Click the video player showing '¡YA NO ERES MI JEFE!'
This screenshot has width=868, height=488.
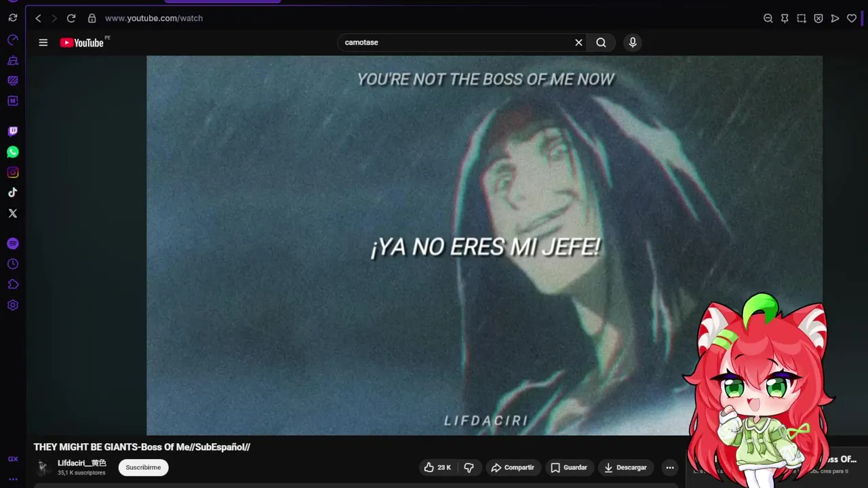484,245
